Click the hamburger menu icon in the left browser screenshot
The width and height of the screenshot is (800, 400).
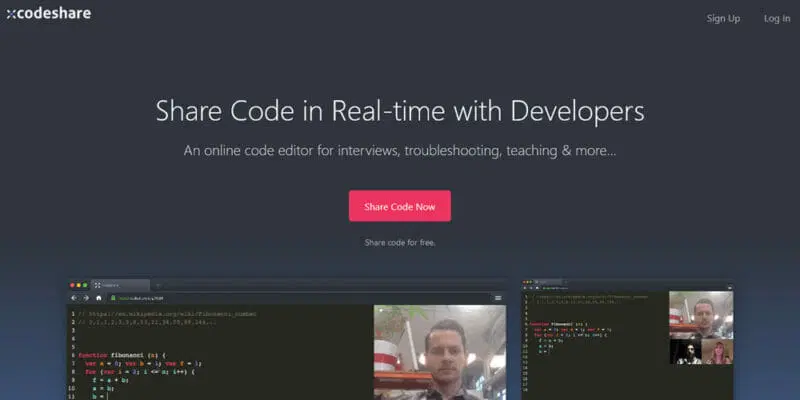[x=498, y=298]
